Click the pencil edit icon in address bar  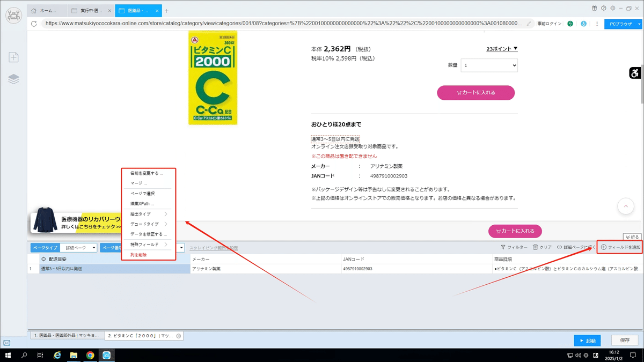pyautogui.click(x=529, y=24)
